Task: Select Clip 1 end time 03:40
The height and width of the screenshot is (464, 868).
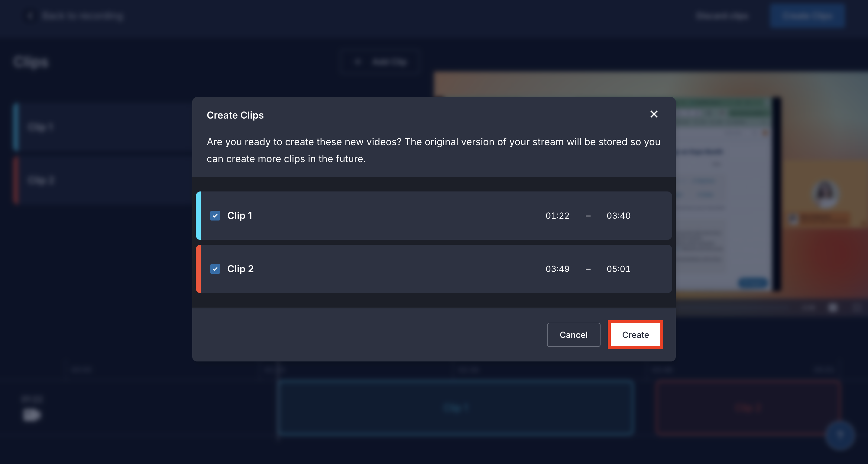Action: point(618,216)
